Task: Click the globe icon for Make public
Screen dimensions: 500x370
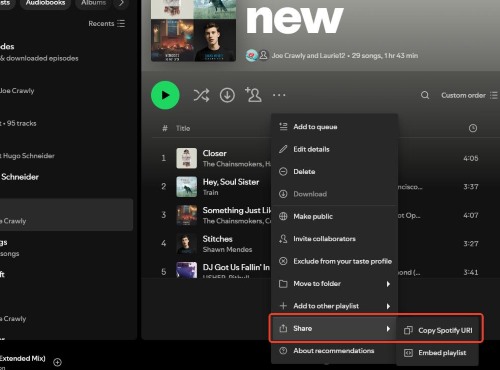Action: [283, 216]
